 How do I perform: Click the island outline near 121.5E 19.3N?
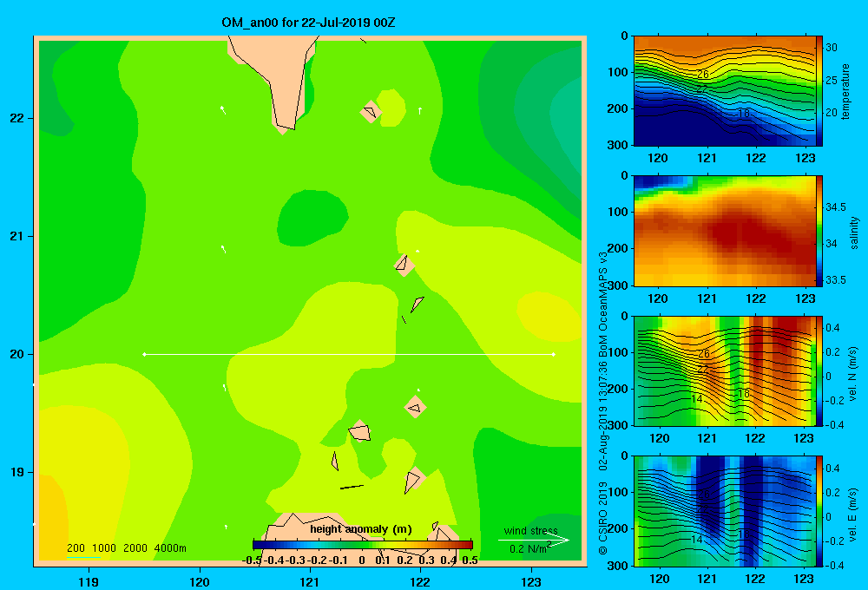360,432
